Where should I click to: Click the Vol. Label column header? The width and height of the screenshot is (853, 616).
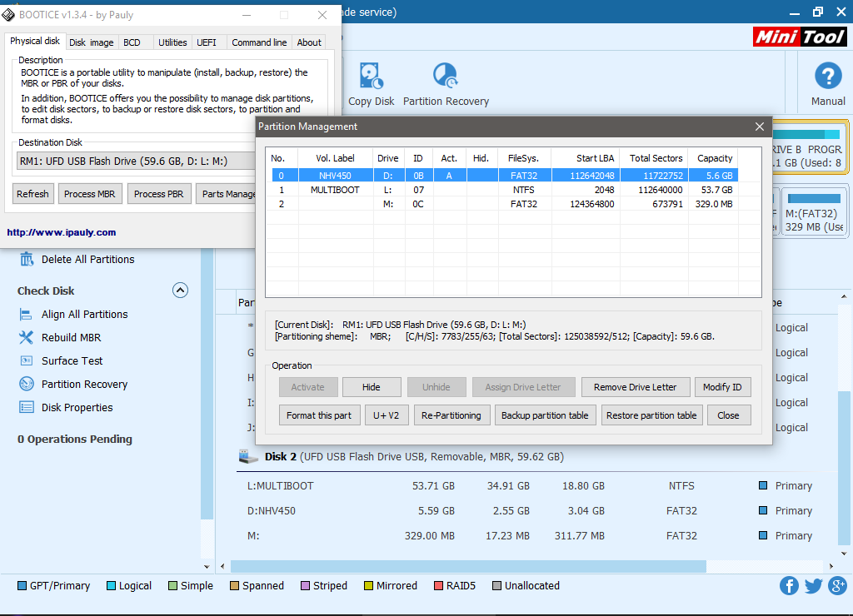point(335,158)
